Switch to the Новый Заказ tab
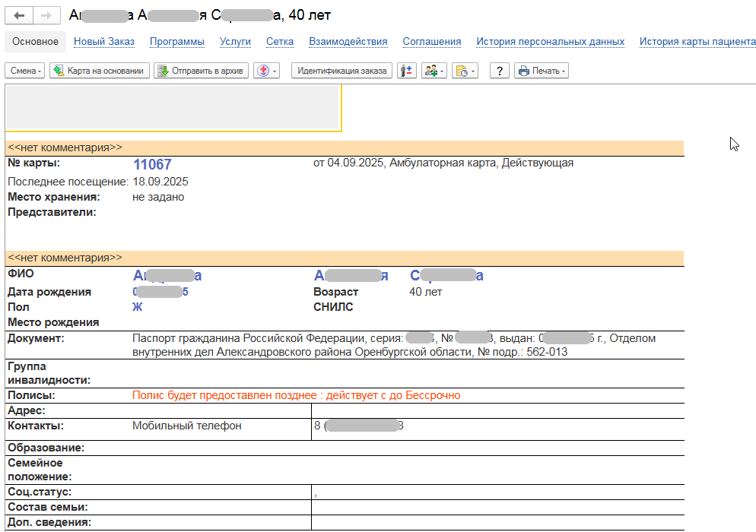 (x=104, y=42)
